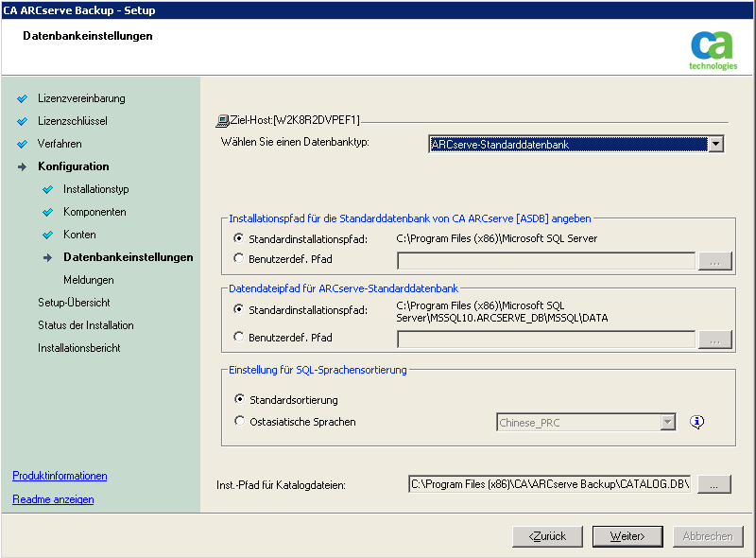Open the Readme anzeigen link
Screen dimensions: 756x558
pos(53,499)
